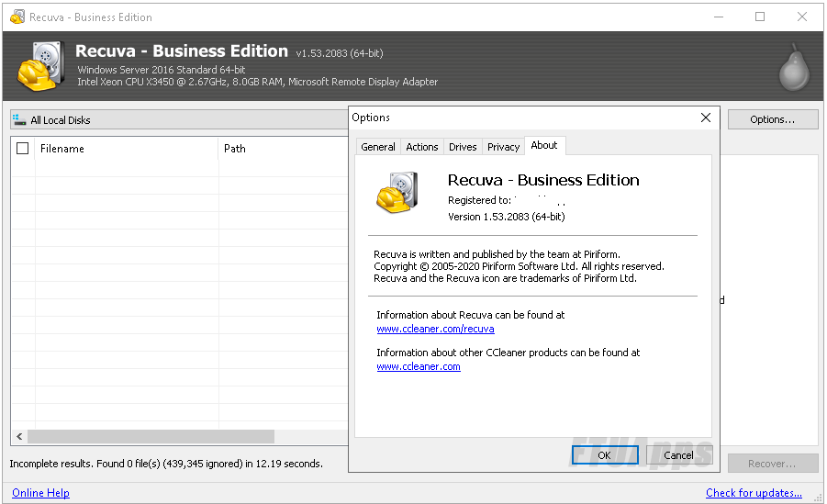Visit the www.ccleaner.com link
Image resolution: width=827 pixels, height=504 pixels.
419,366
